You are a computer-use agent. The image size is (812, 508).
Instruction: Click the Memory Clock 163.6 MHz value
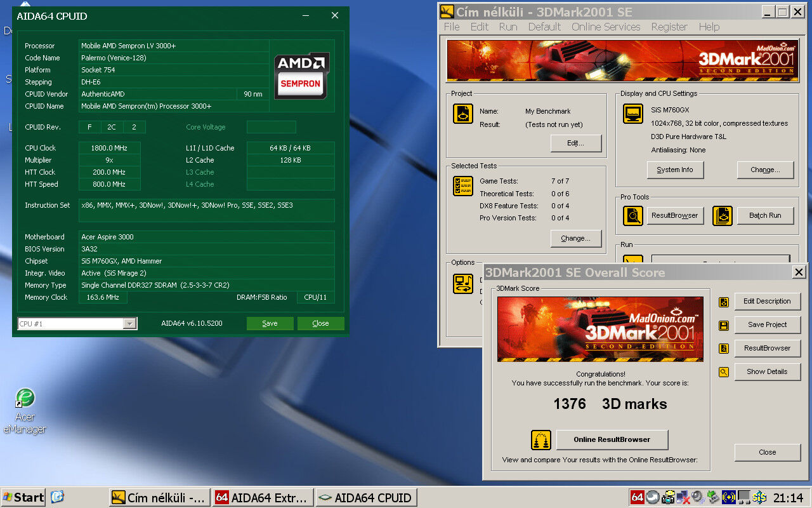pyautogui.click(x=103, y=297)
